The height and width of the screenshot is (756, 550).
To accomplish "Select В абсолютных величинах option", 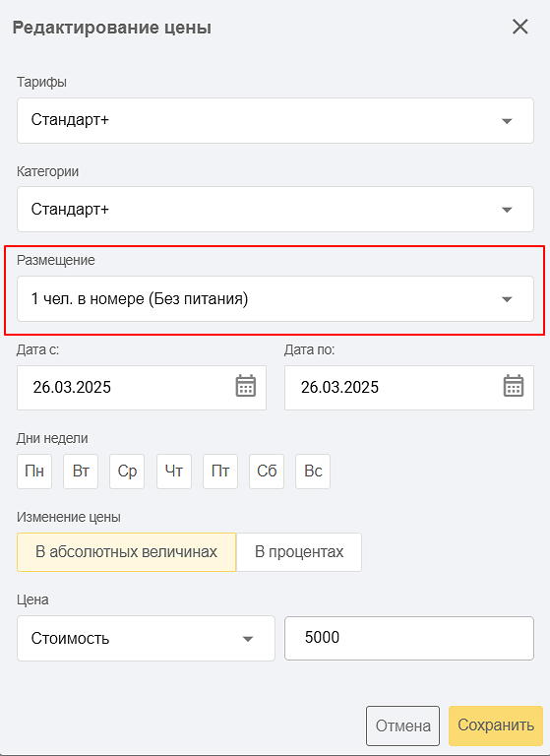I will [x=126, y=552].
